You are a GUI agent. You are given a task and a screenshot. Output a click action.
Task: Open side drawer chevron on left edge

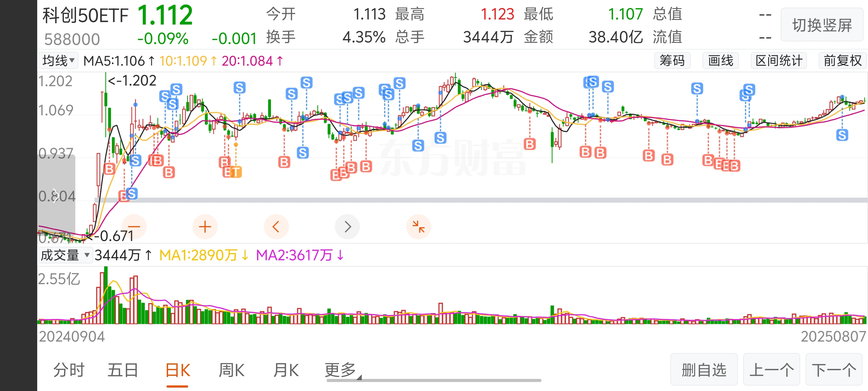[x=56, y=195]
